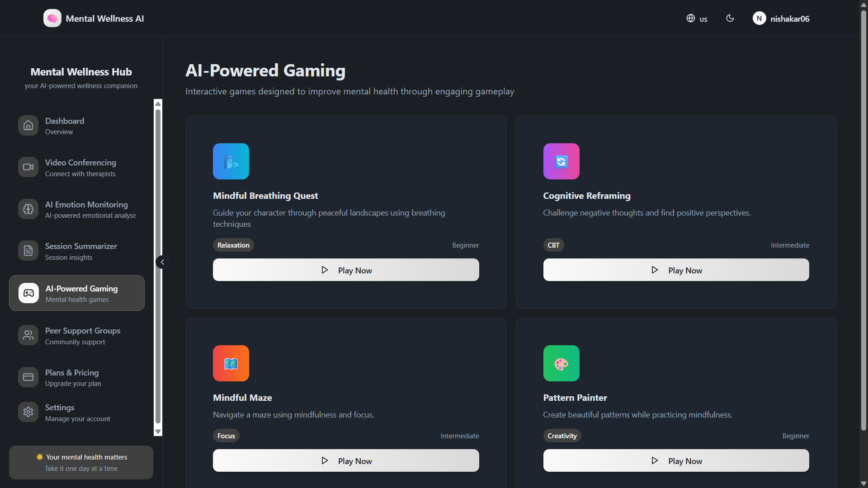This screenshot has width=868, height=488.
Task: Toggle dark mode with the moon icon
Action: (x=730, y=19)
